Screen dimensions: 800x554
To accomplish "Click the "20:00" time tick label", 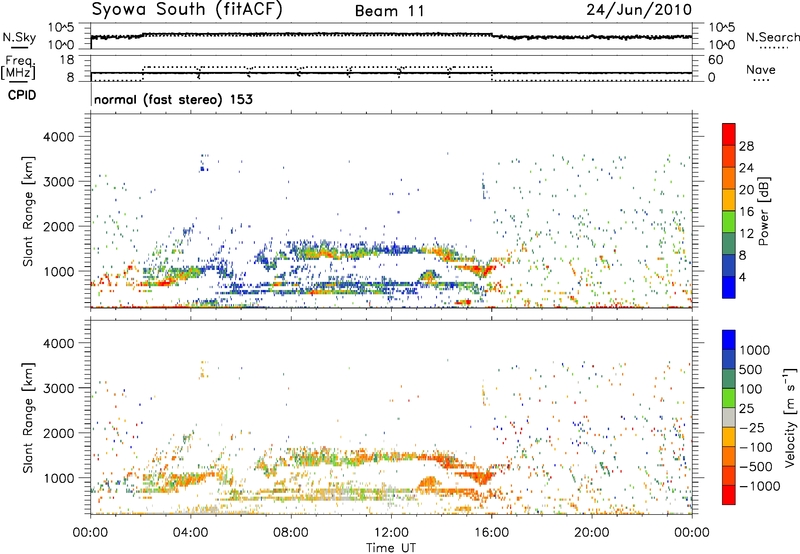I will point(592,533).
